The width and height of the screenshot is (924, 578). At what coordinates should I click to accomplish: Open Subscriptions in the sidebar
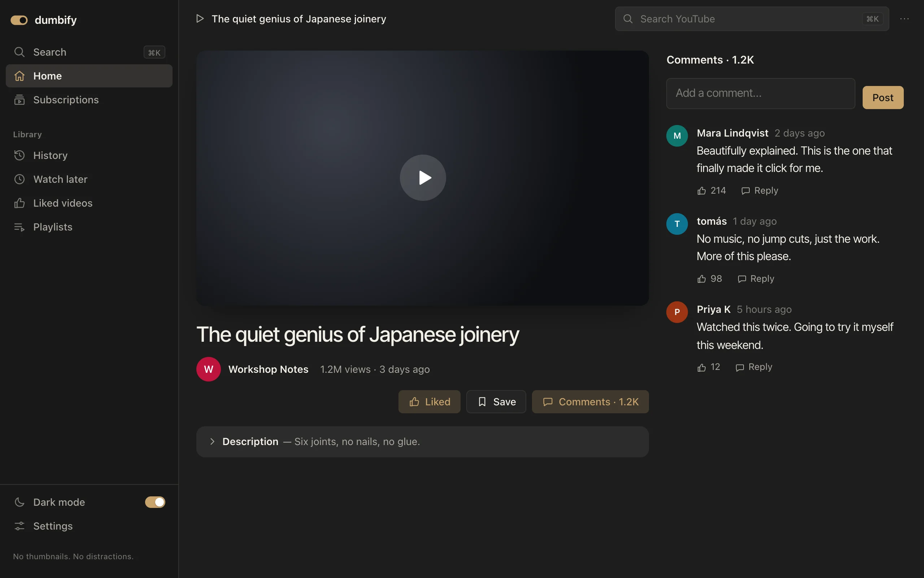pos(89,100)
